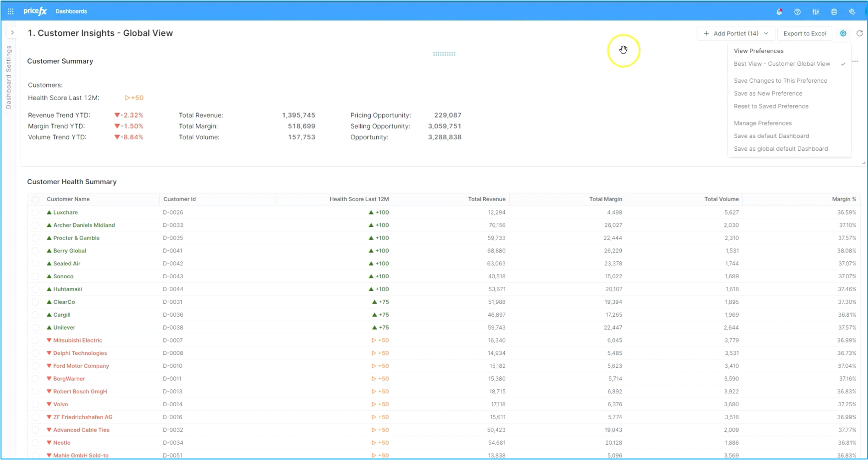Open the ZF Friedrichshafen AG customer link
Viewport: 868px width, 460px height.
coord(83,417)
